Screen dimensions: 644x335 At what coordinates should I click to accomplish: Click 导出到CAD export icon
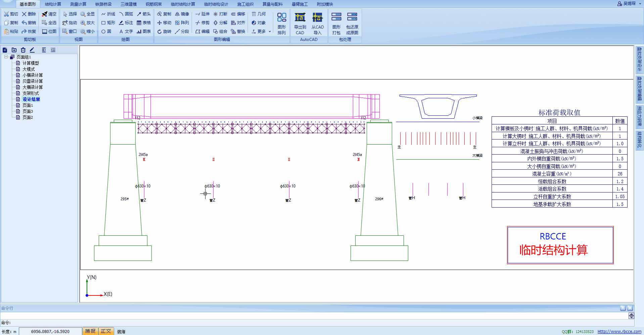click(x=300, y=23)
